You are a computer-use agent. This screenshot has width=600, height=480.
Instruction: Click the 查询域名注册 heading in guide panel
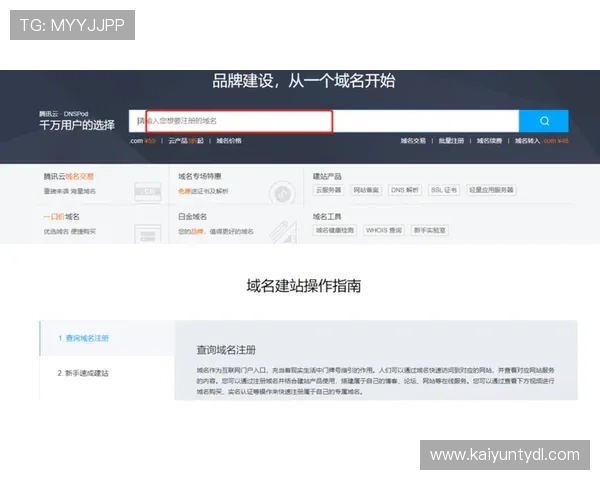(226, 350)
